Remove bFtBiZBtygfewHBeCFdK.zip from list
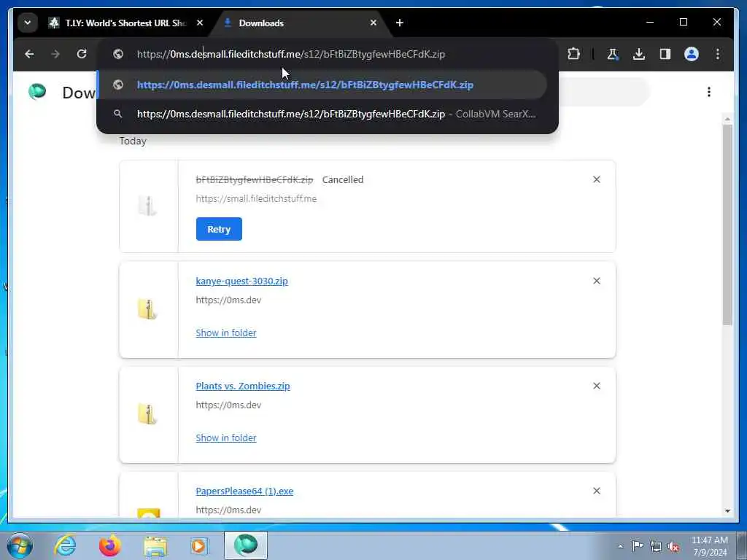747x560 pixels. tap(597, 179)
